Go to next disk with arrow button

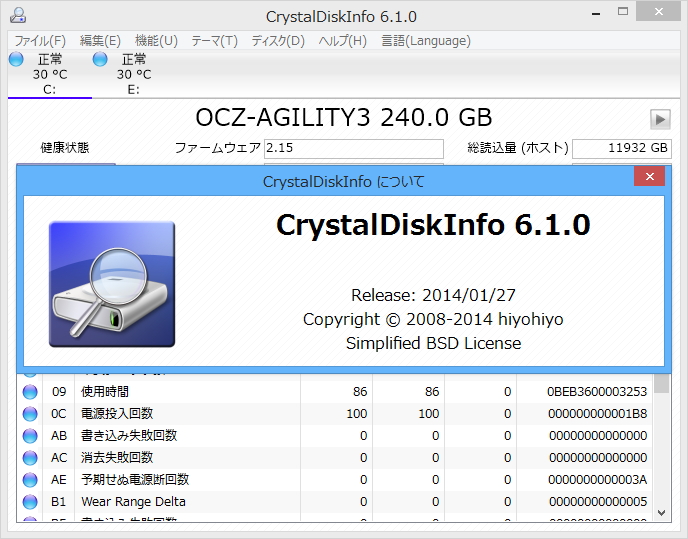pyautogui.click(x=660, y=119)
